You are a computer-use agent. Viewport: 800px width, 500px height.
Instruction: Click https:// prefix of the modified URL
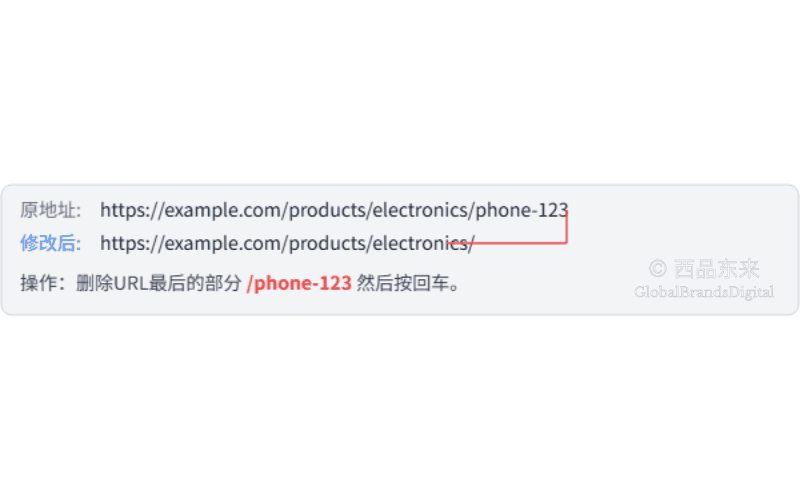132,243
